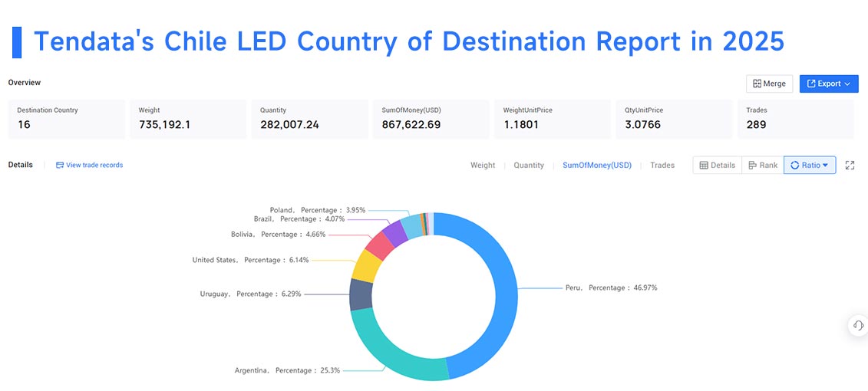This screenshot has height=391, width=868.
Task: Click the Details section label
Action: click(x=21, y=165)
